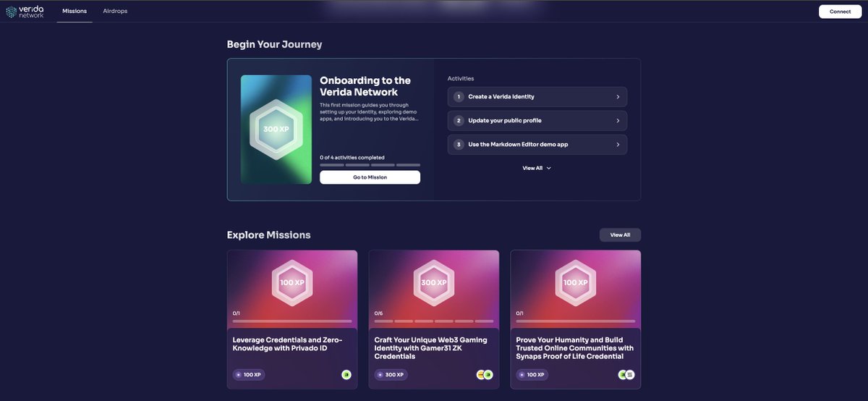The height and width of the screenshot is (401, 868).
Task: Click chevron on Create a Verida Identity row
Action: 618,97
